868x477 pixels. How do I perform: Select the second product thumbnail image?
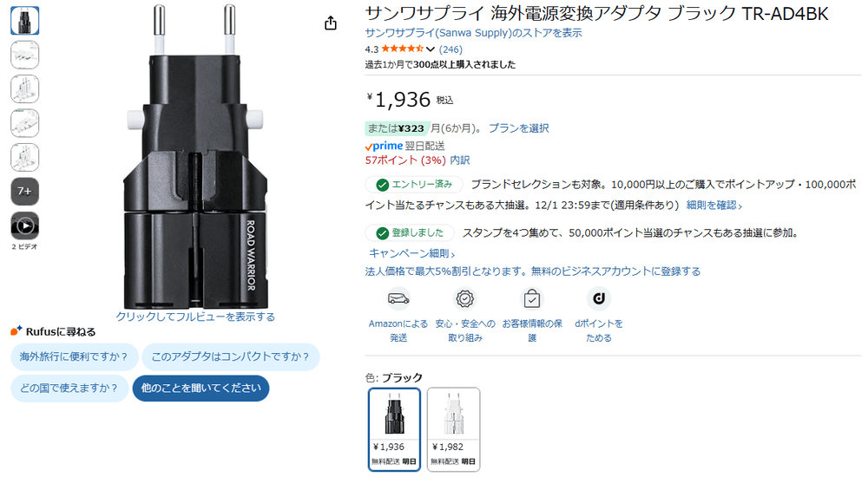25,55
